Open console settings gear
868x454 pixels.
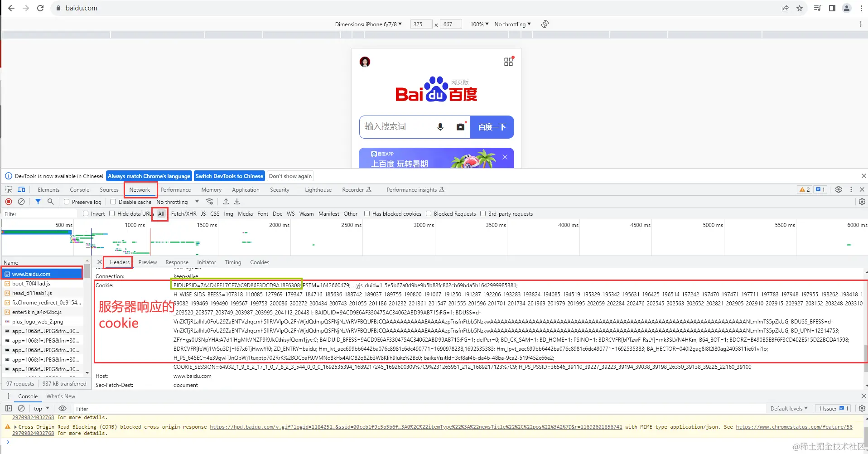click(x=862, y=408)
